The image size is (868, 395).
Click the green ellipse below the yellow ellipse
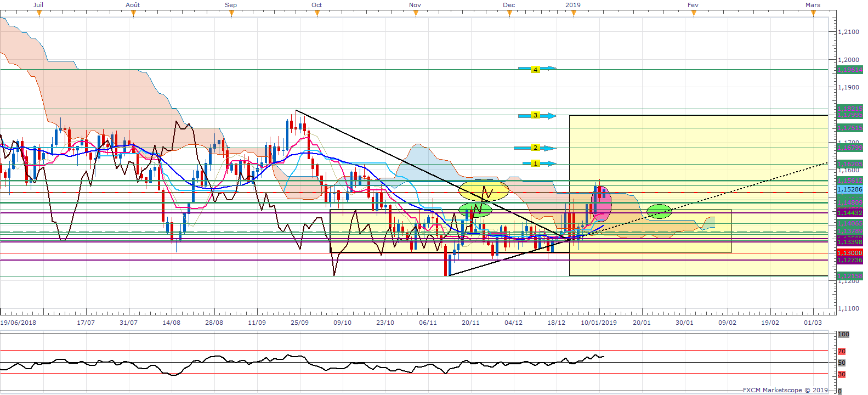tap(475, 210)
